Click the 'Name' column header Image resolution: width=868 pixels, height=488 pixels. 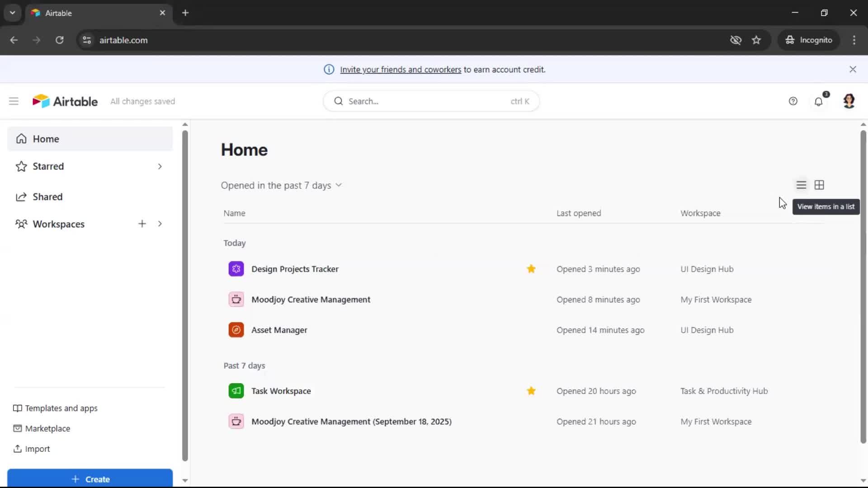234,213
